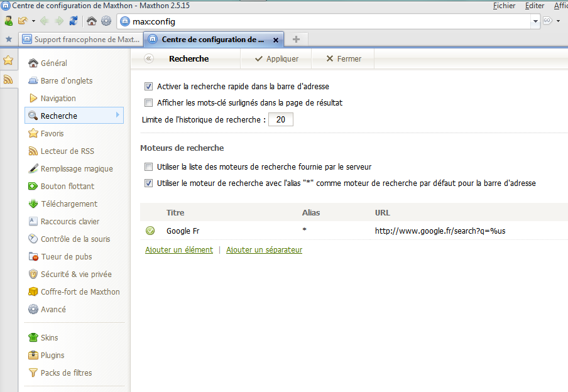This screenshot has height=392, width=568.
Task: Select the Centre de configuration tab
Action: pos(213,40)
